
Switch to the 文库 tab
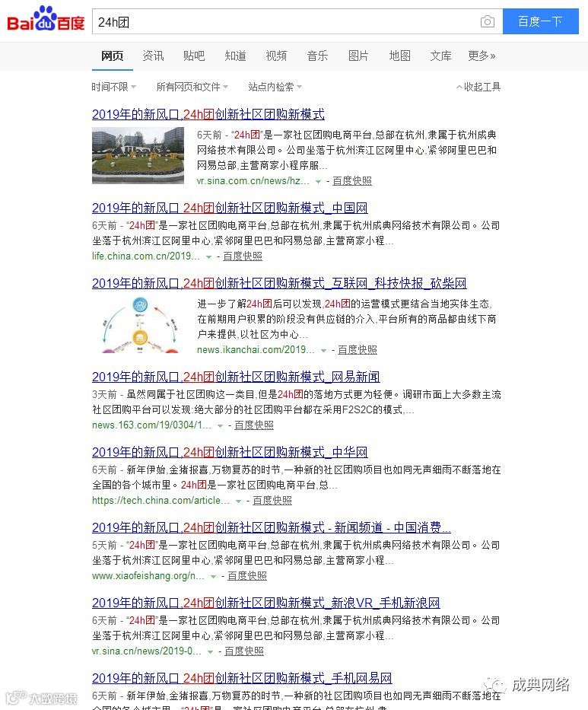pos(441,56)
